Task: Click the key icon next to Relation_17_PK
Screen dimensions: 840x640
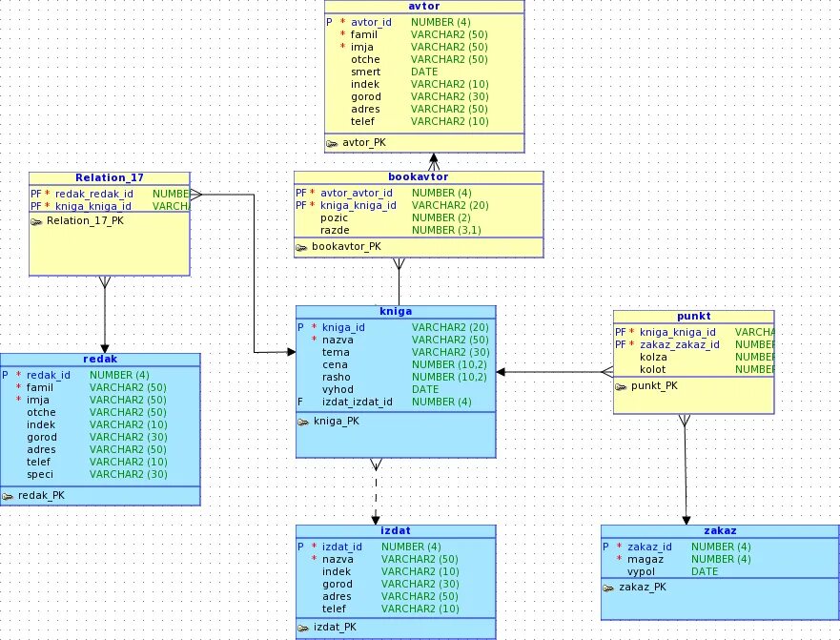Action: pos(39,220)
